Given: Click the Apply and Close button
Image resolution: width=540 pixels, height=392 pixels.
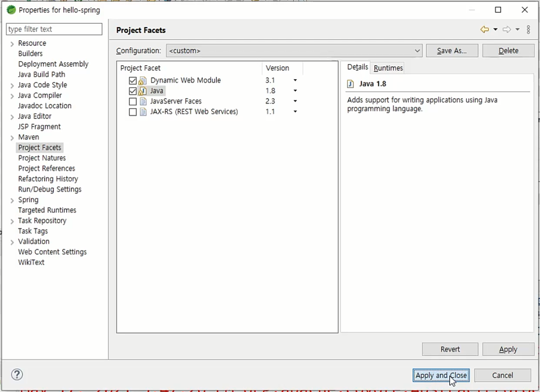Looking at the screenshot, I should (441, 375).
